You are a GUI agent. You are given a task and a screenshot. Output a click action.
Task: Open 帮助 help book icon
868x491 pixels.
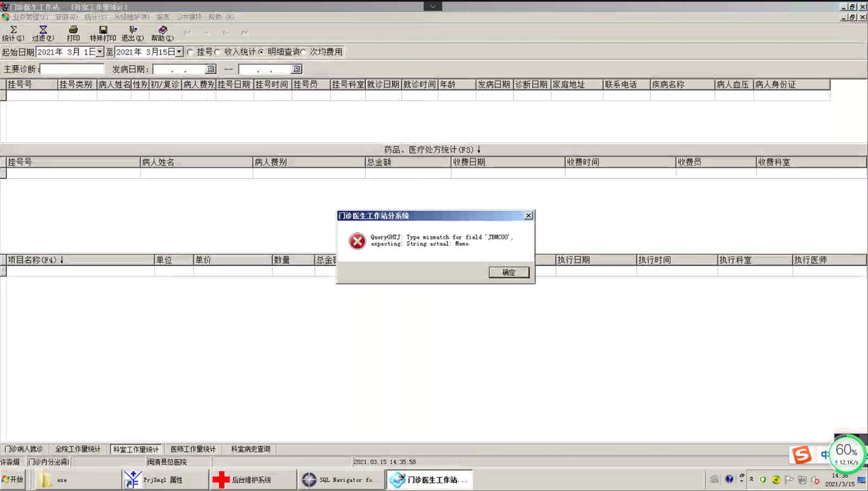pyautogui.click(x=162, y=33)
